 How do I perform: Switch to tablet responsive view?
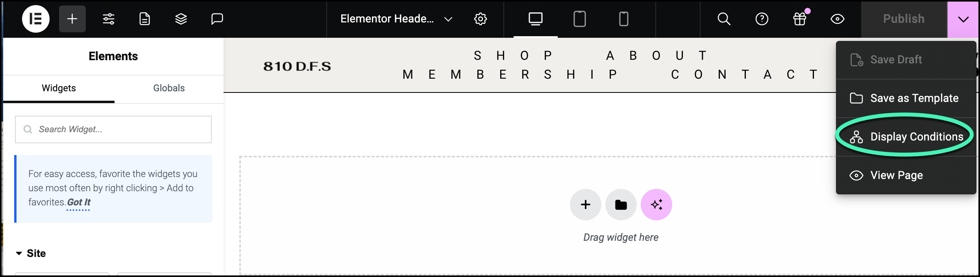[x=580, y=19]
